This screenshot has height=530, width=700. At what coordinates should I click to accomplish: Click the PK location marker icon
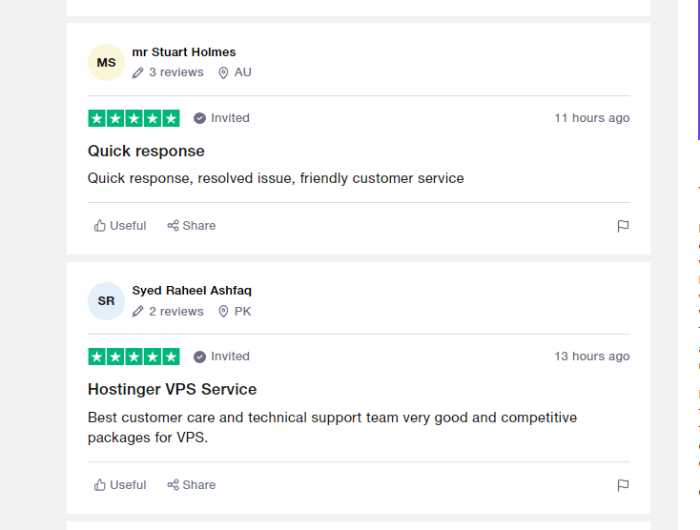pos(223,311)
